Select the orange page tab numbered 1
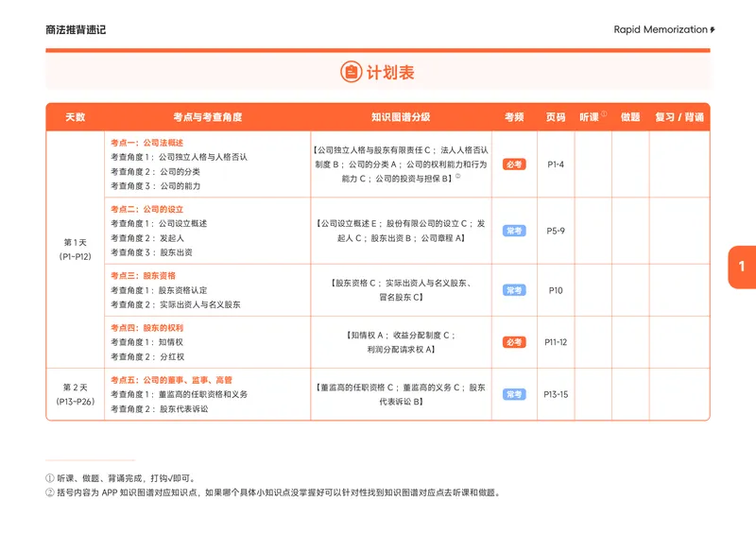 (x=742, y=267)
